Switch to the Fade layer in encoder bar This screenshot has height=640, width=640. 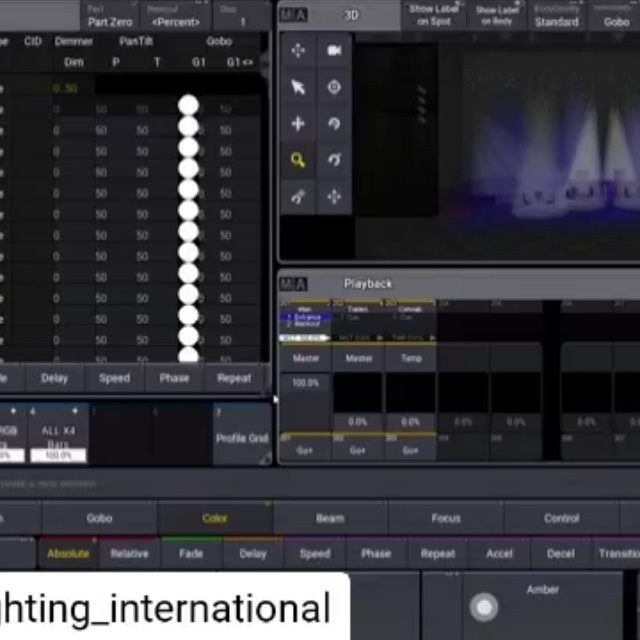[191, 553]
